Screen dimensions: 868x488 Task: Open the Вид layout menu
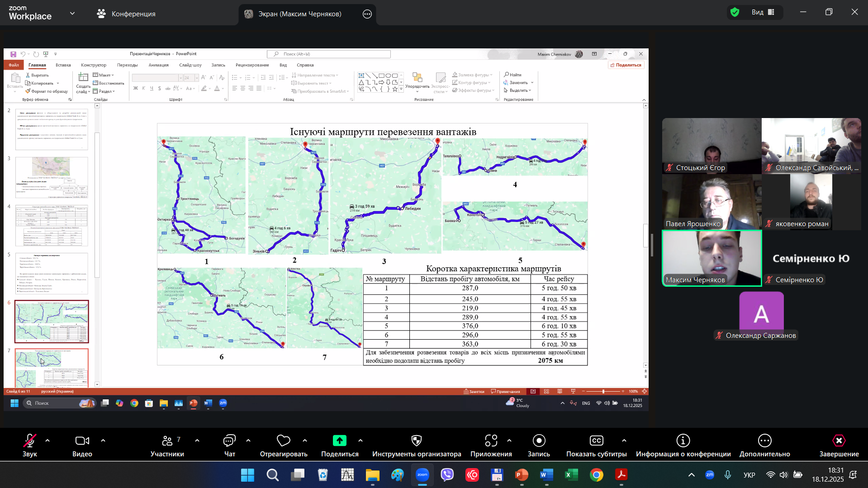(x=763, y=12)
